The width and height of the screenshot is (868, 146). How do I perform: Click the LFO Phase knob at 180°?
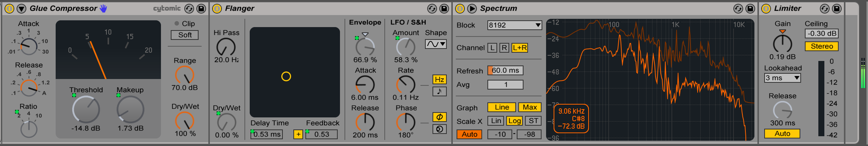[x=405, y=122]
